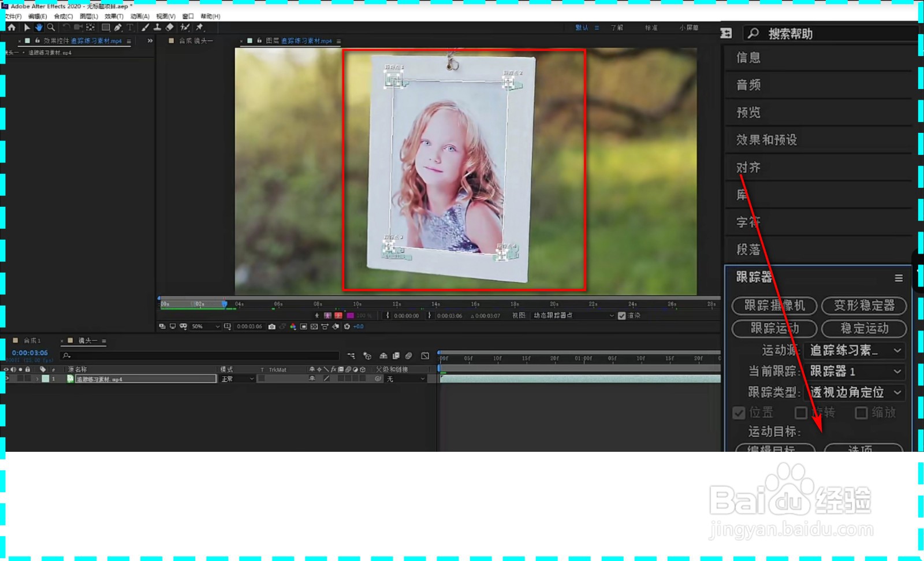924x561 pixels.
Task: Select the Selection arrow tool
Action: (27, 27)
